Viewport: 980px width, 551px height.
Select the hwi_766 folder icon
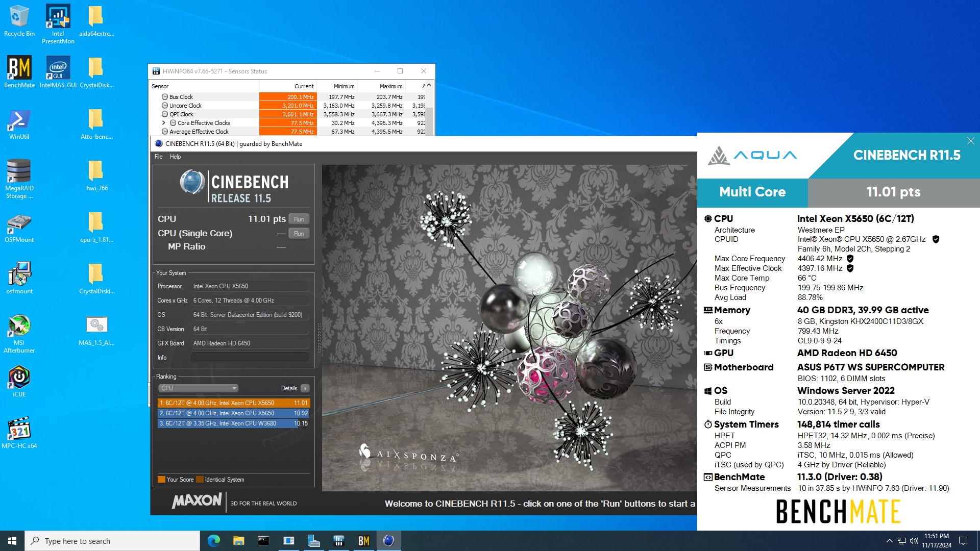[x=96, y=176]
